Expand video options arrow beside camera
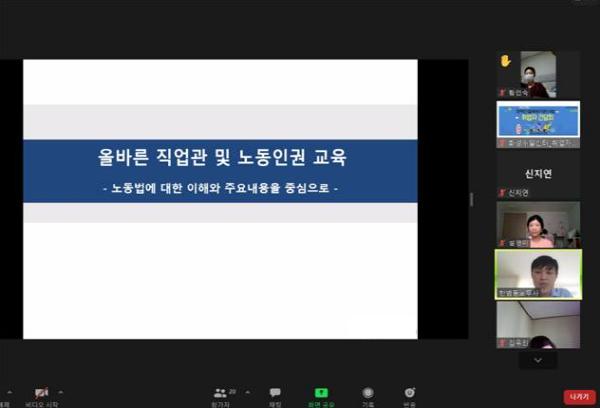 point(60,392)
